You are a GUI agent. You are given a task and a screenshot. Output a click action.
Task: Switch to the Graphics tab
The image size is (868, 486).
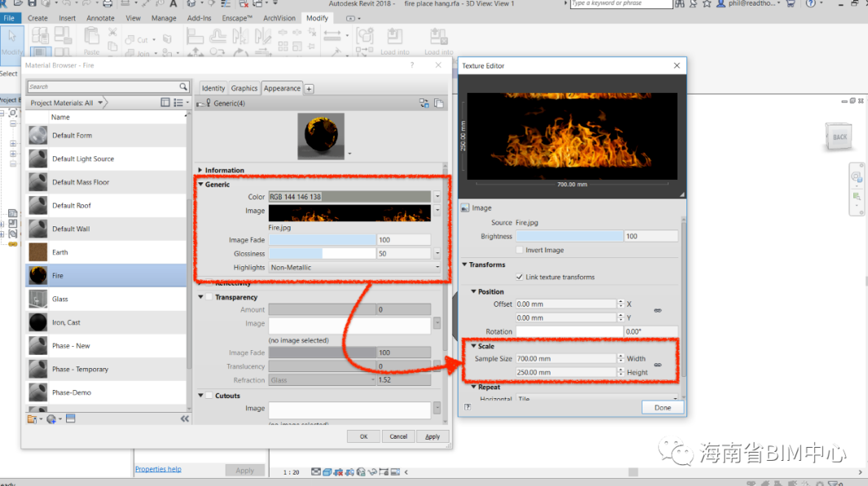243,88
